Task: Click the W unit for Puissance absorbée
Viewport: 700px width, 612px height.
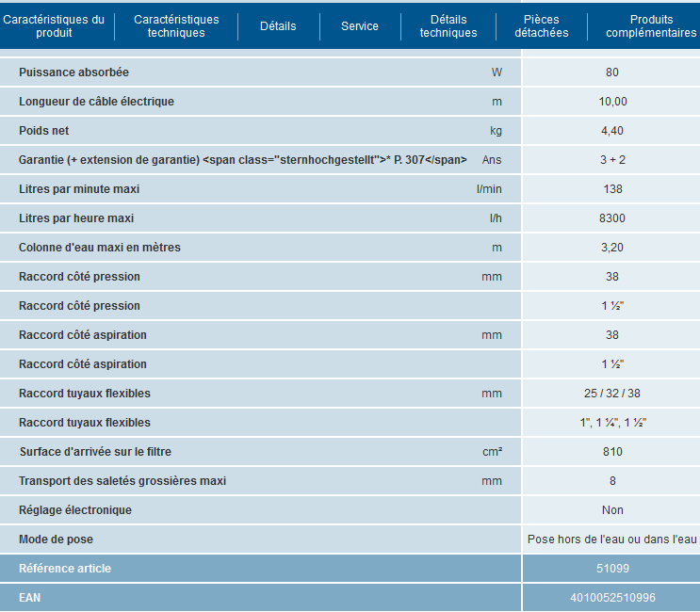Action: click(x=497, y=72)
